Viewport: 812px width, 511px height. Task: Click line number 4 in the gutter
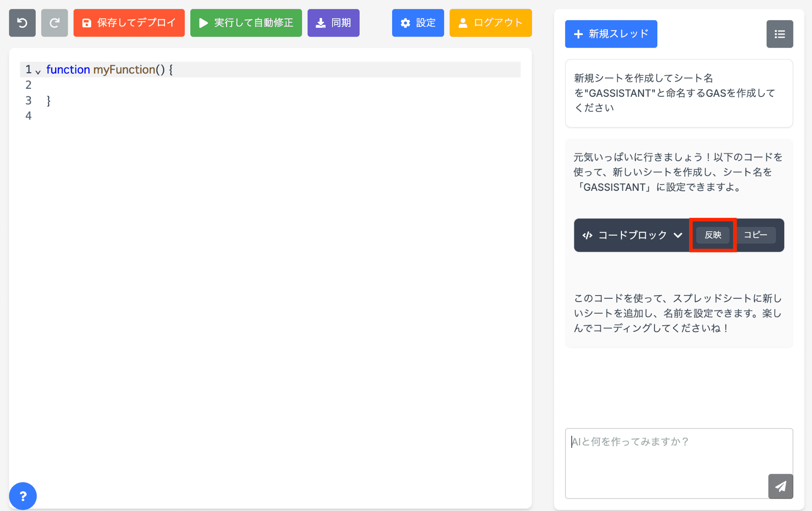pyautogui.click(x=29, y=116)
